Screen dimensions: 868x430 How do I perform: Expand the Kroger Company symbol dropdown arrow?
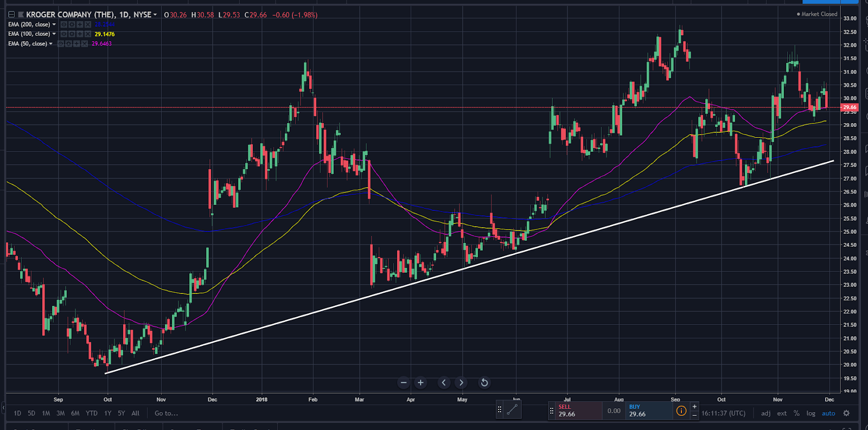pos(155,15)
